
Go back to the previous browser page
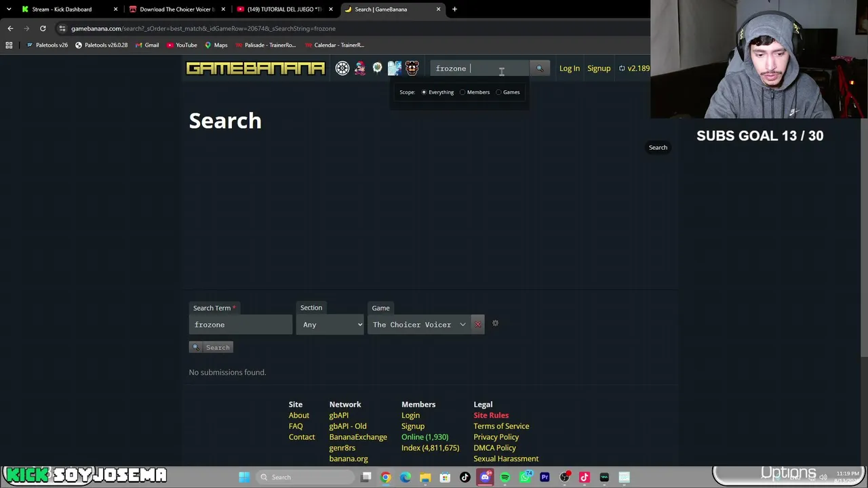10,28
